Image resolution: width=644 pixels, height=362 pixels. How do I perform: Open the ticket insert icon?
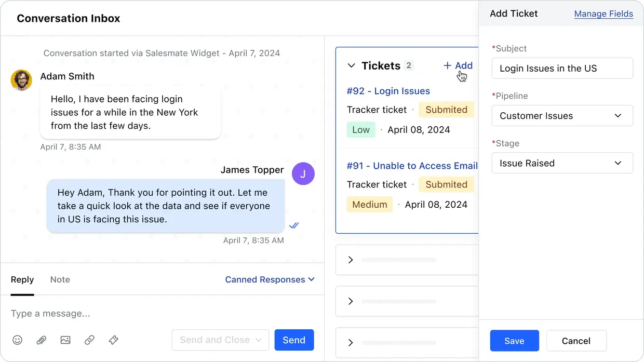pyautogui.click(x=113, y=340)
